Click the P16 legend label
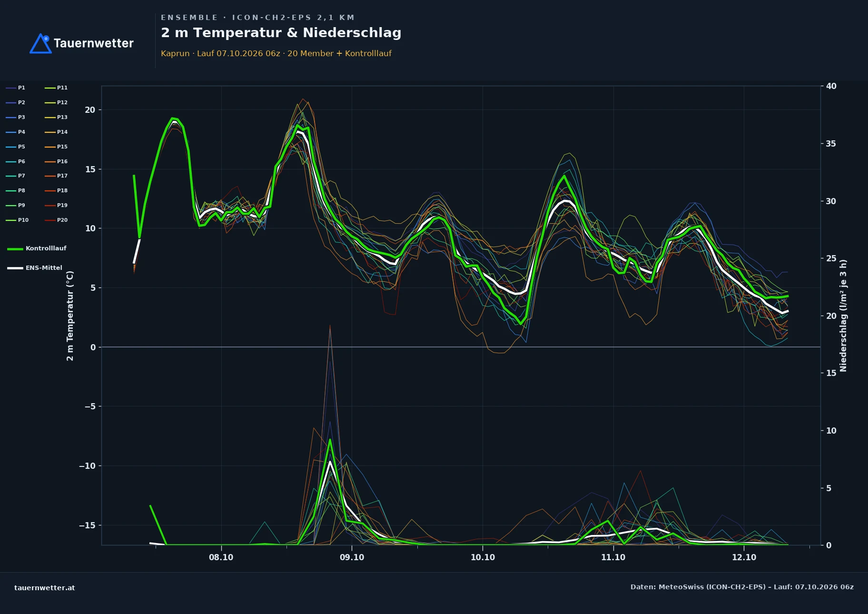The image size is (868, 614). 62,162
